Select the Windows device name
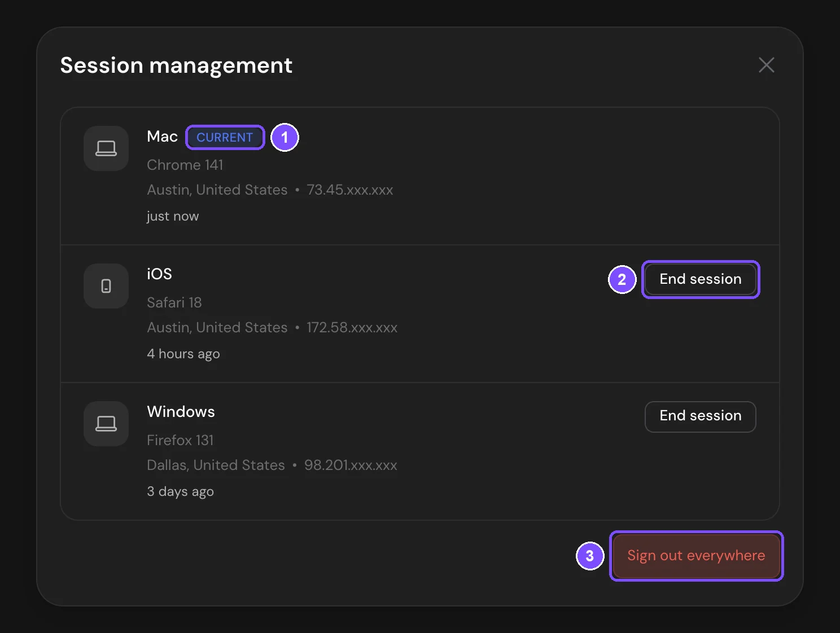 181,412
